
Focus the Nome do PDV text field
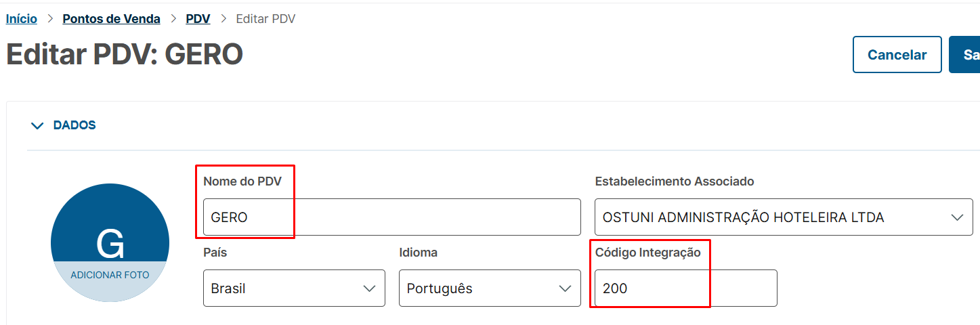(x=391, y=217)
